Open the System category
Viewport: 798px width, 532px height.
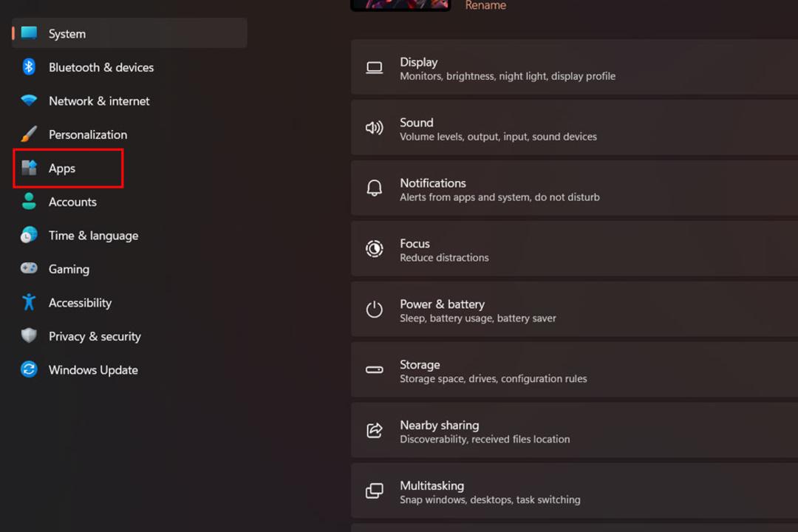pyautogui.click(x=130, y=33)
